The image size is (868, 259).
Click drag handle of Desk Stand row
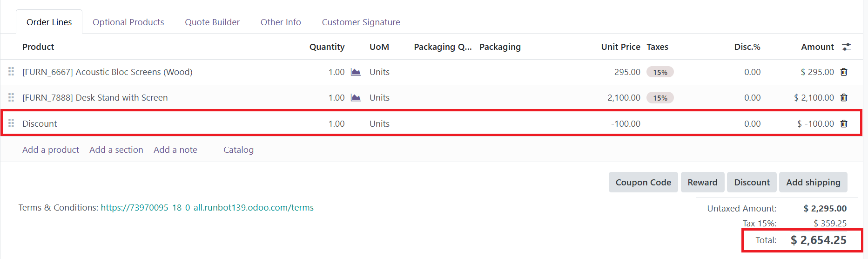tap(11, 97)
